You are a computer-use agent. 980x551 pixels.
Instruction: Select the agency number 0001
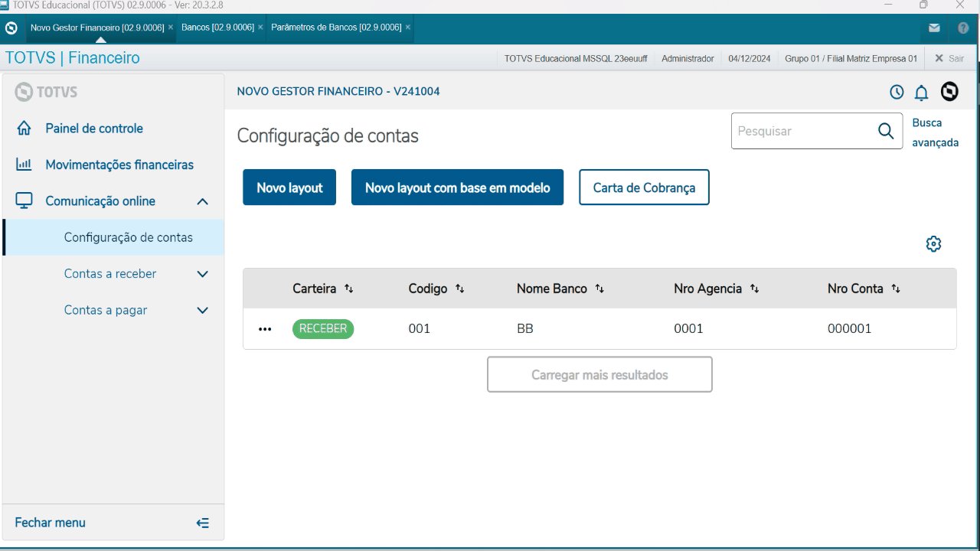click(688, 329)
